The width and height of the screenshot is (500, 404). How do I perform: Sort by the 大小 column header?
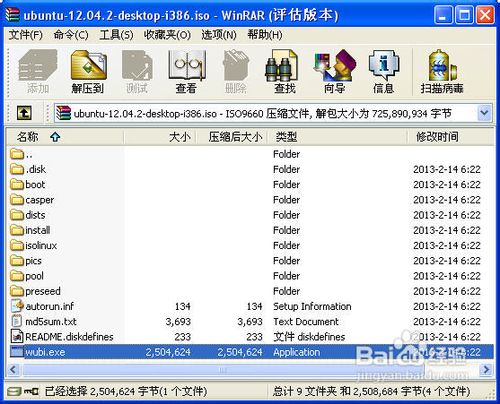(160, 137)
